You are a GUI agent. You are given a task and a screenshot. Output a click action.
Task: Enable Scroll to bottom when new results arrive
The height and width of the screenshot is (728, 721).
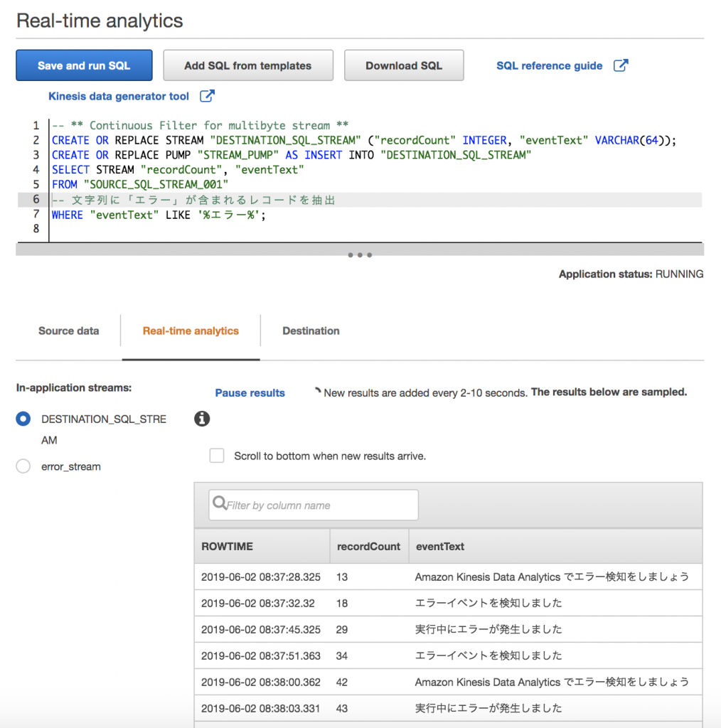click(x=217, y=456)
